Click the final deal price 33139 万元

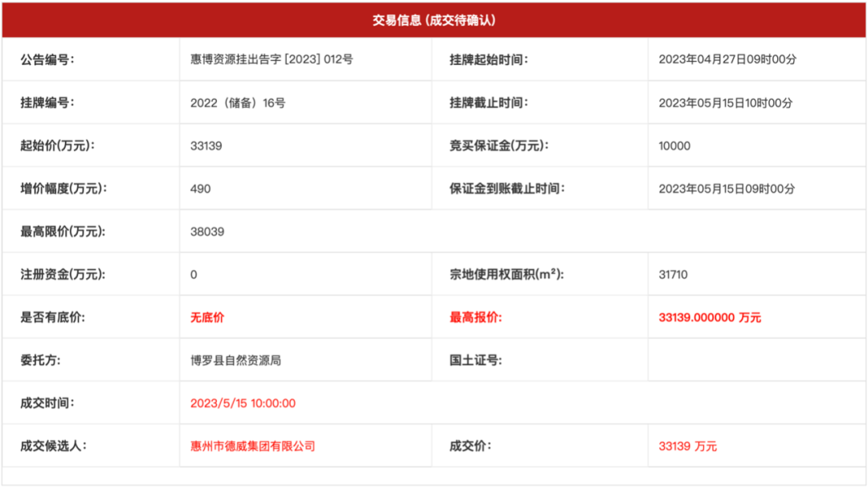[x=687, y=446]
